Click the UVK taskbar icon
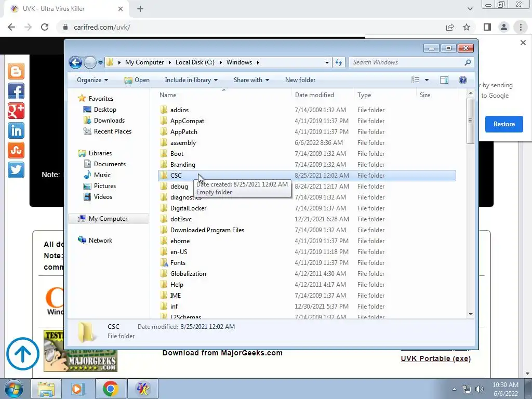The image size is (532, 399). tap(142, 389)
